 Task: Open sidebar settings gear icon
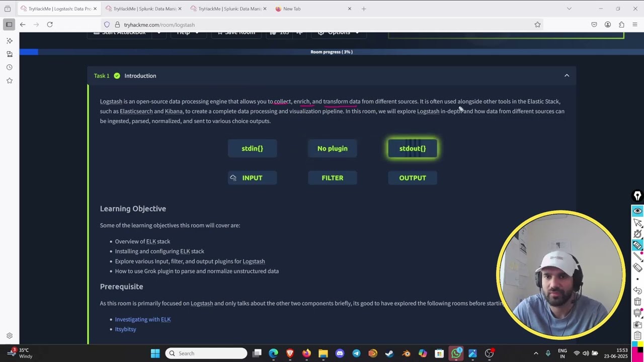(x=10, y=336)
